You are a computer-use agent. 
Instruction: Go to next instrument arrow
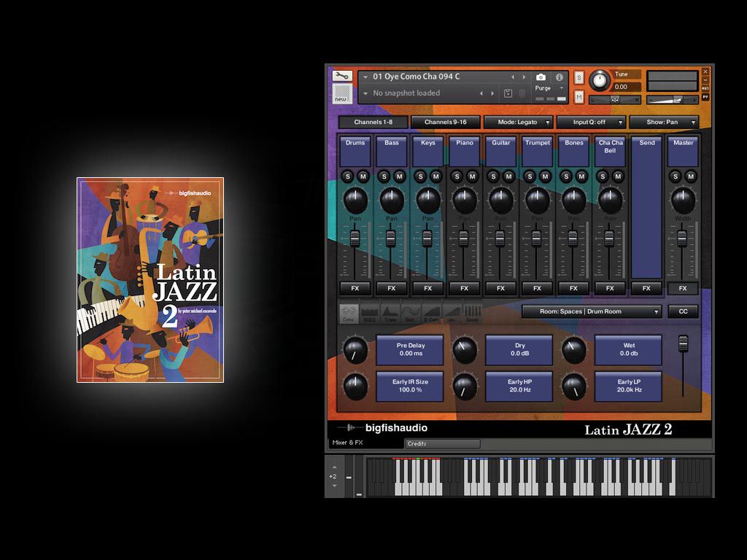(524, 77)
